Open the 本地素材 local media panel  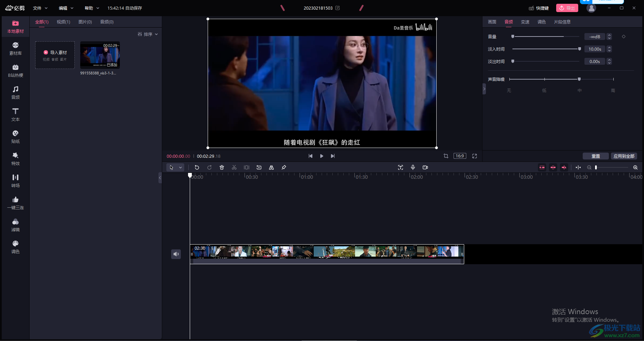coord(15,27)
